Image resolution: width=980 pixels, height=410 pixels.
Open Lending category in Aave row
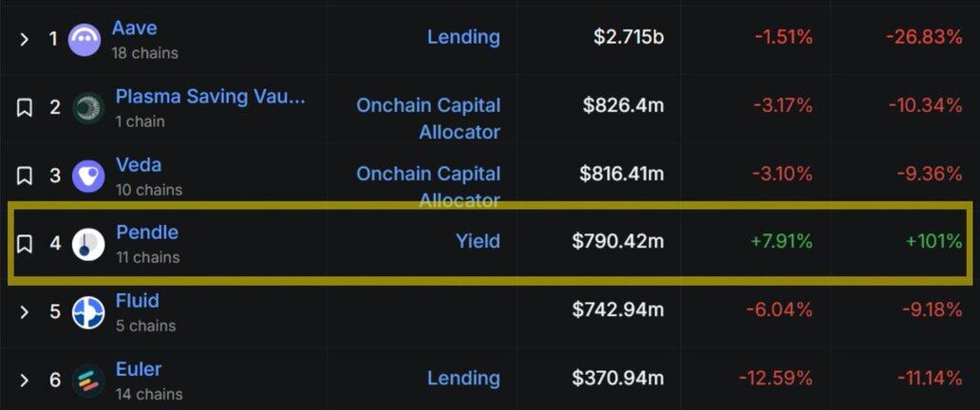(463, 37)
